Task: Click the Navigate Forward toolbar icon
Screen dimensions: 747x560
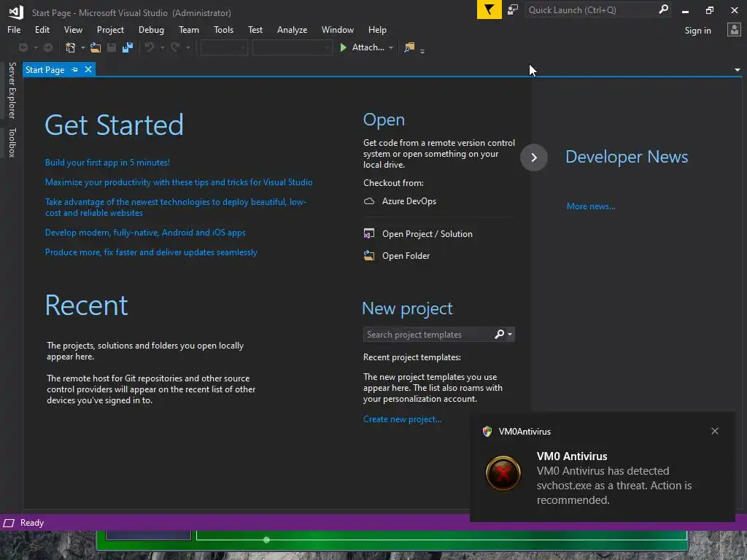Action: (x=48, y=47)
